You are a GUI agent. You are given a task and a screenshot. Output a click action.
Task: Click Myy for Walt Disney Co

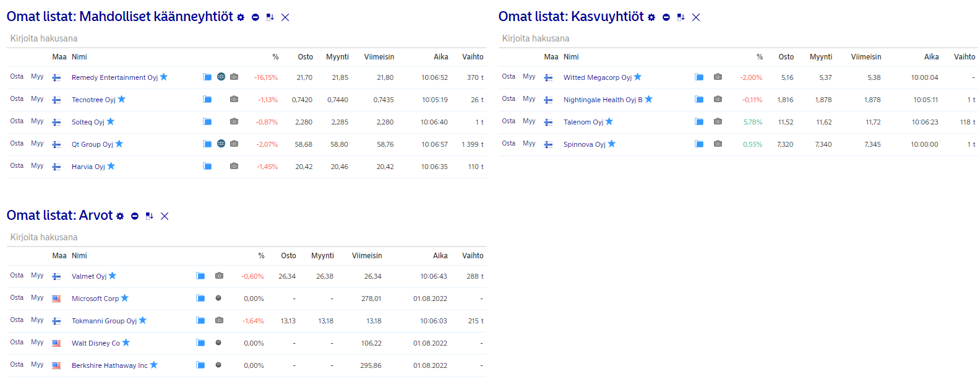click(37, 343)
